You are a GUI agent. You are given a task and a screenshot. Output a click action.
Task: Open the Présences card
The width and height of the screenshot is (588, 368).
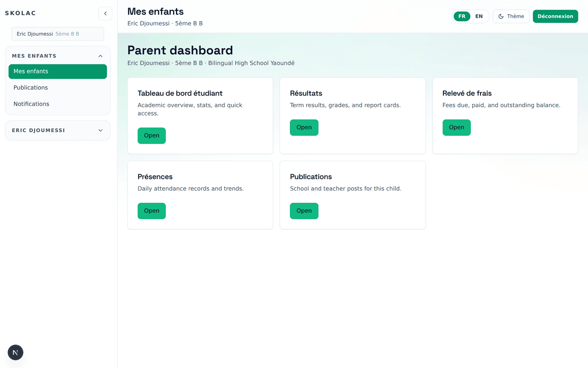(152, 211)
